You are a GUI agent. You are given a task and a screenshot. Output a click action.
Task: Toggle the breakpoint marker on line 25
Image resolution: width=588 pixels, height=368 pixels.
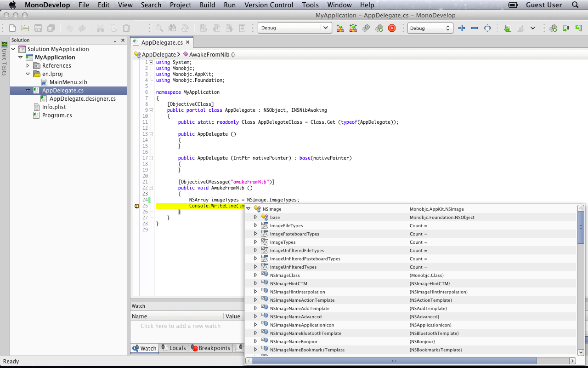click(x=136, y=206)
